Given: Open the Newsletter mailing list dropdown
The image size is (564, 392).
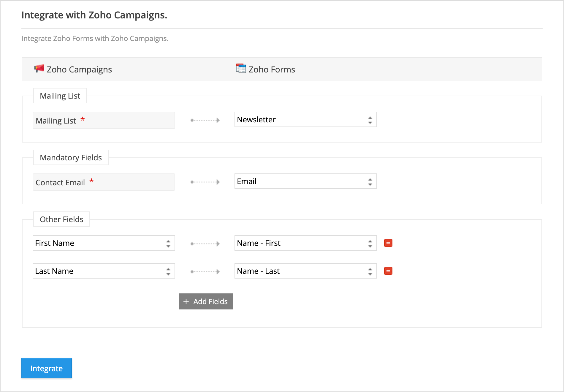Looking at the screenshot, I should point(305,119).
